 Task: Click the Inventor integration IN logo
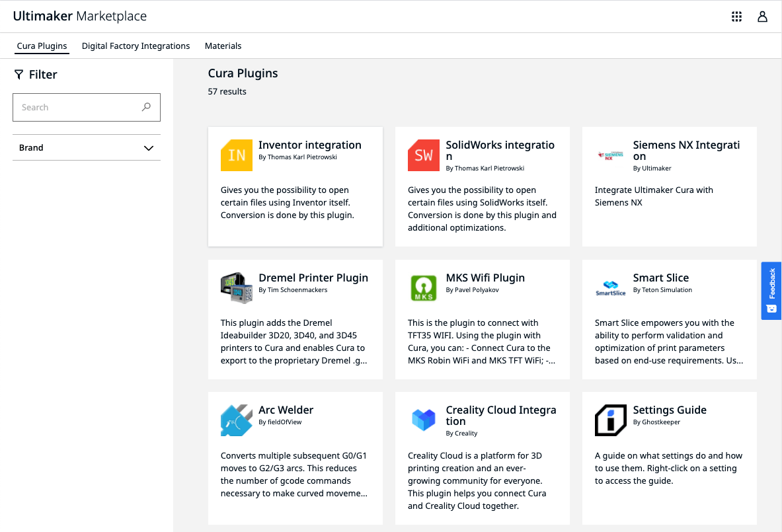click(237, 155)
